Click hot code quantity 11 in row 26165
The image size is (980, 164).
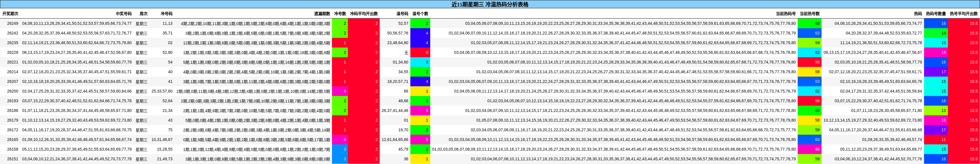click(936, 140)
